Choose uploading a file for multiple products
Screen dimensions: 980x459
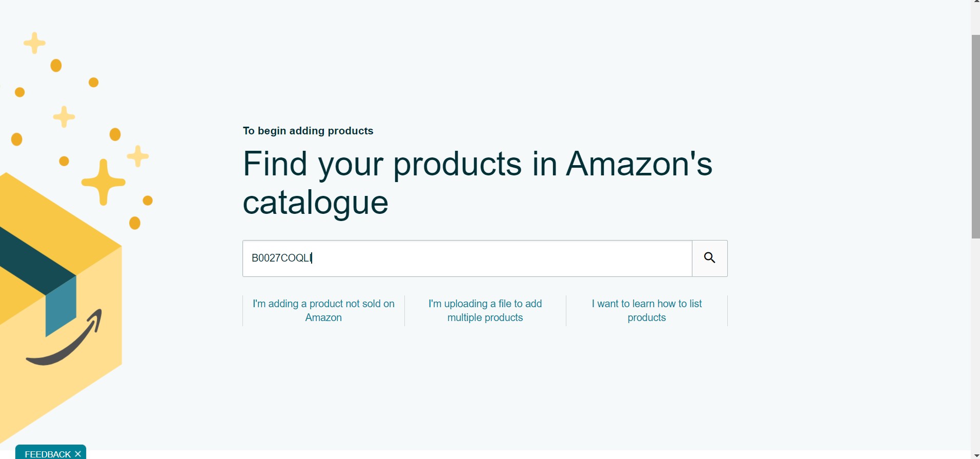pos(485,310)
